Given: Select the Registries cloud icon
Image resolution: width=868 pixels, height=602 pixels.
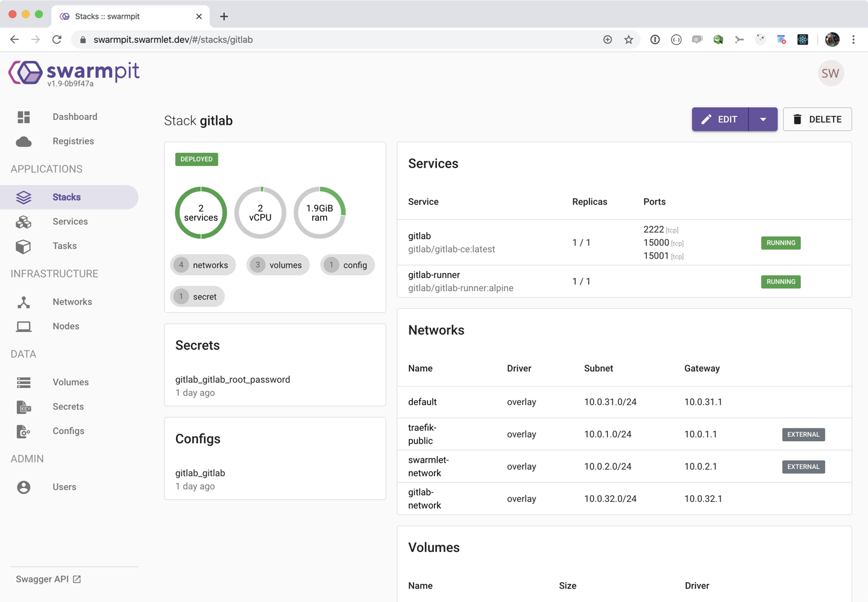Looking at the screenshot, I should tap(24, 141).
